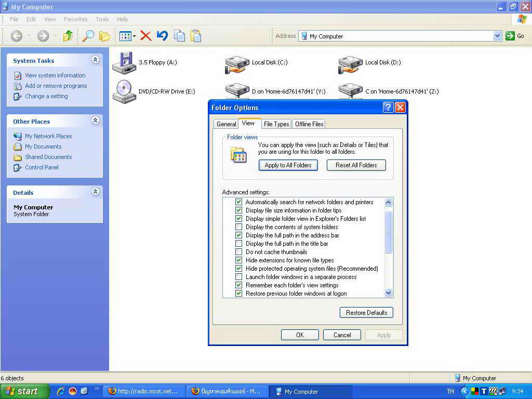Expand quick launch overflow chevron
532x399 pixels.
click(x=97, y=389)
